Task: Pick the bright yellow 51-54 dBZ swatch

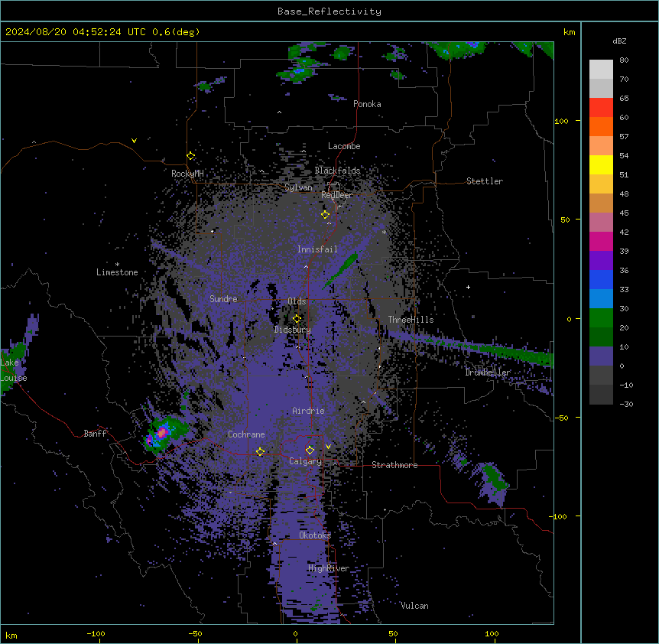Action: pos(601,164)
